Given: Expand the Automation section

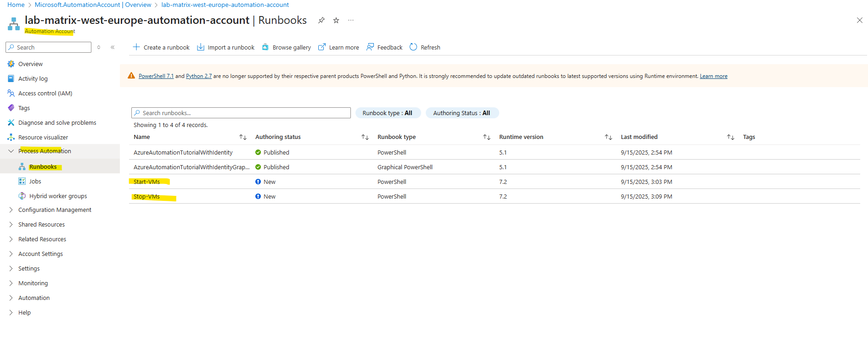Looking at the screenshot, I should tap(11, 298).
